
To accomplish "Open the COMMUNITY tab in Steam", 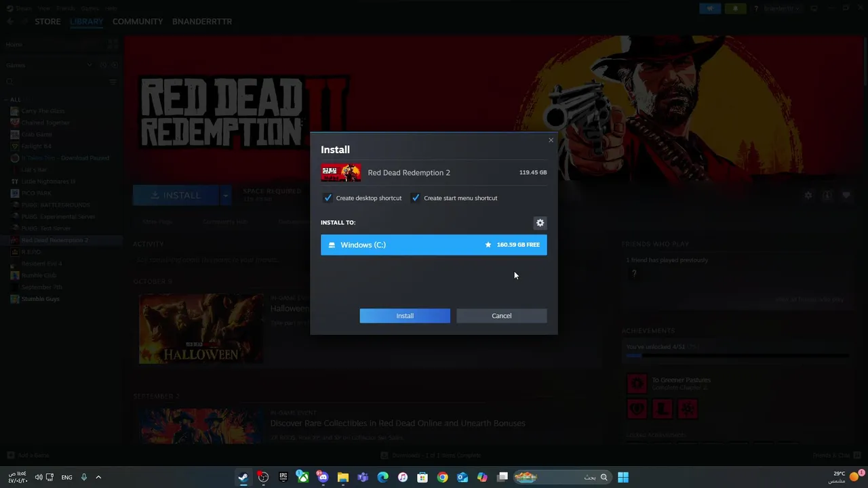I will pyautogui.click(x=138, y=22).
